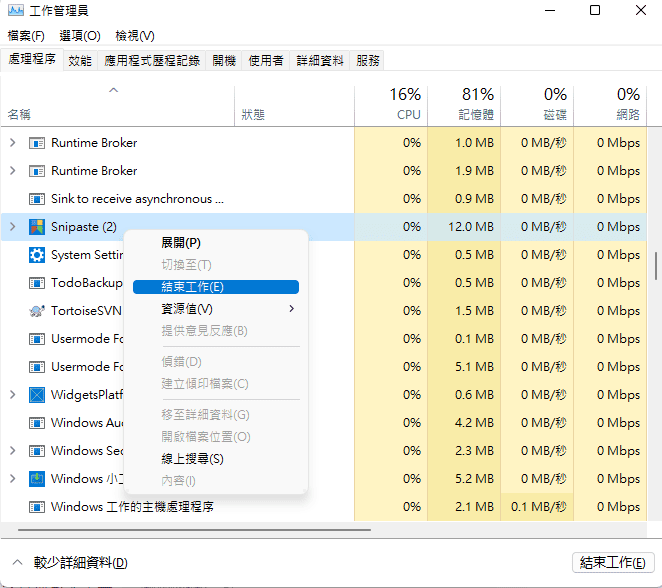This screenshot has width=662, height=588.
Task: Switch to the 效能 tab
Action: tap(80, 60)
